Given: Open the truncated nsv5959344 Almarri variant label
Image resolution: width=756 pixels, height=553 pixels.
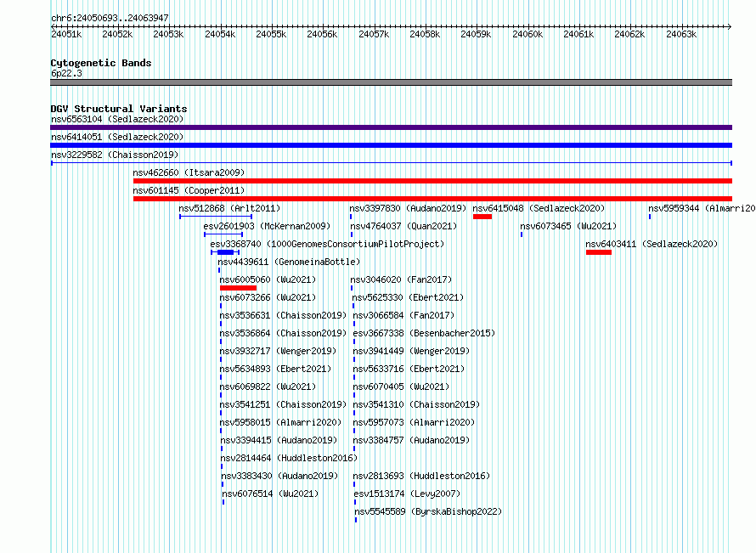Looking at the screenshot, I should (702, 208).
